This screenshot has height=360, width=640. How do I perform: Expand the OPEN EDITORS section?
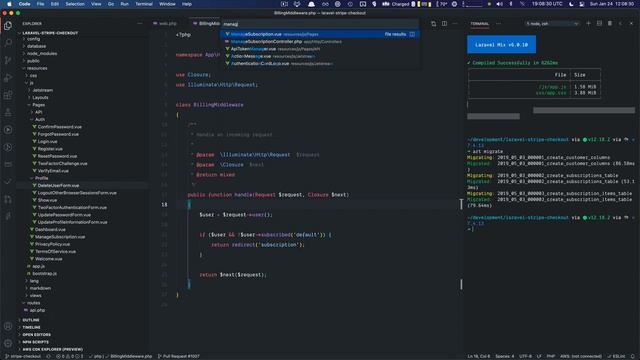click(x=36, y=335)
